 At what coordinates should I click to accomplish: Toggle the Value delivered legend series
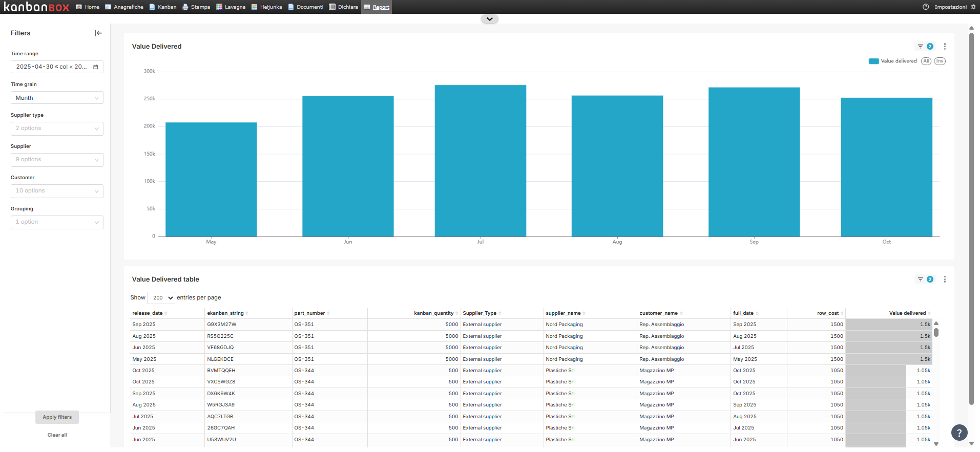coord(893,61)
